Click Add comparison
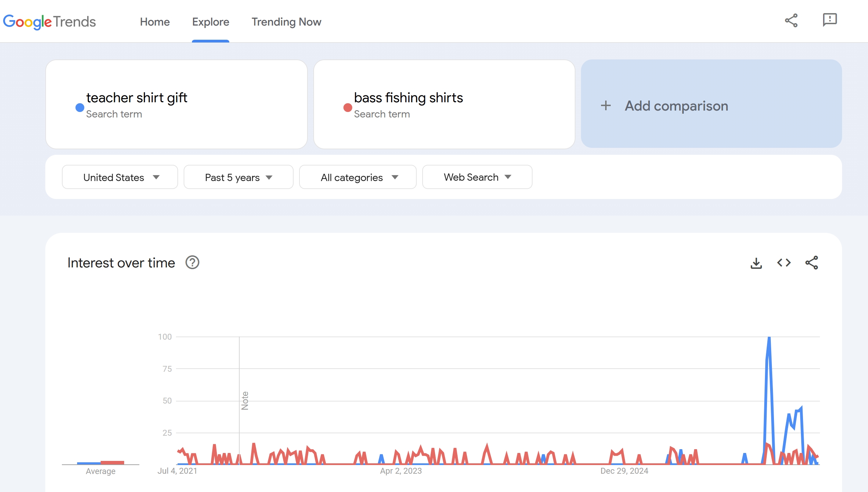The height and width of the screenshot is (492, 868). [x=711, y=104]
